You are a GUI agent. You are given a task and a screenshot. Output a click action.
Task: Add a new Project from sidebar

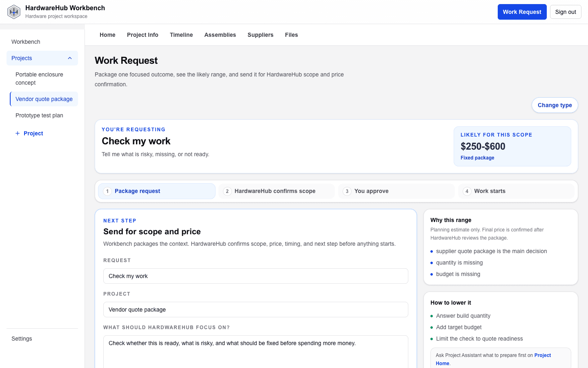click(29, 133)
